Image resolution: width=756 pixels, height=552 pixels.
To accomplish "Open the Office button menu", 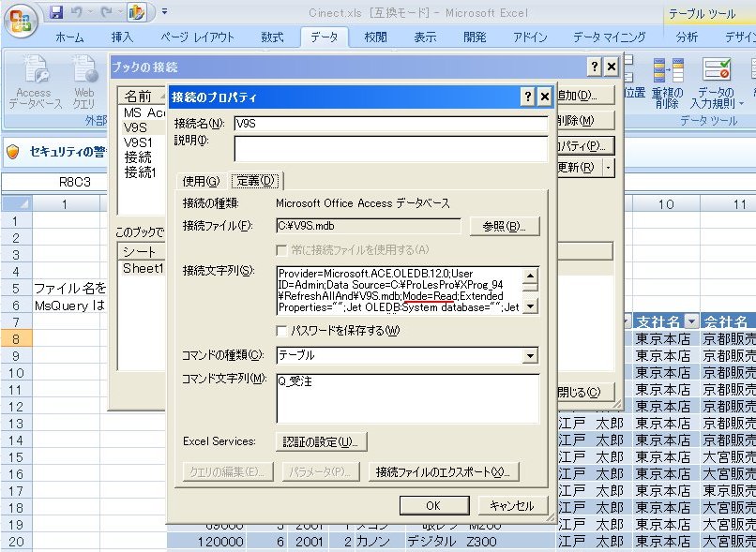I will pos(21,21).
